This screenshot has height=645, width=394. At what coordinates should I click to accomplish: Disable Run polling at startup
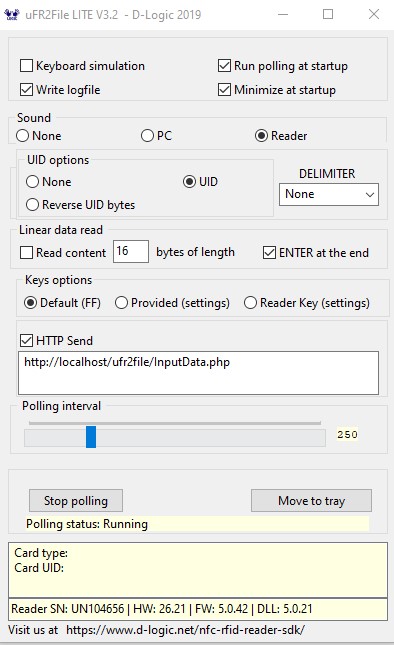[224, 66]
